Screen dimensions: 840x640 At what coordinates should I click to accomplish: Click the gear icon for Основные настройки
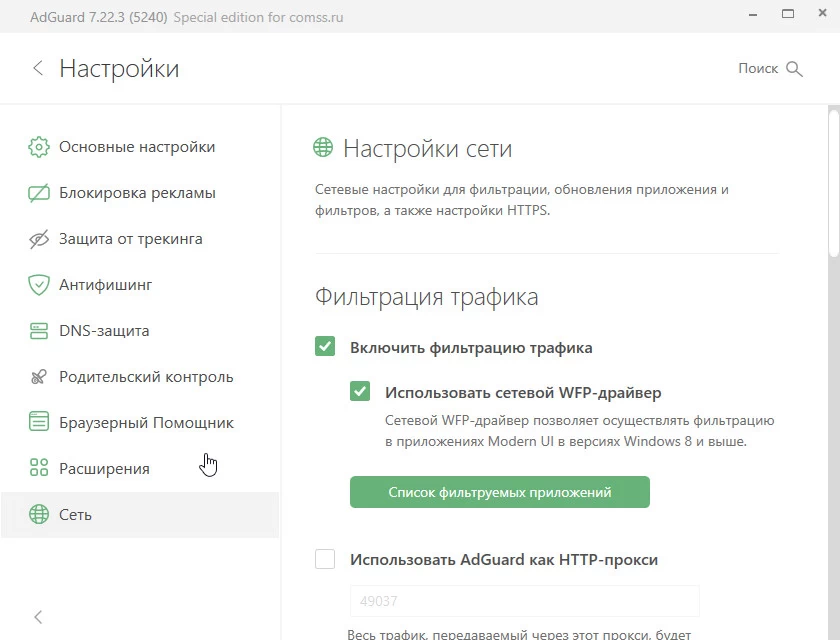(39, 147)
